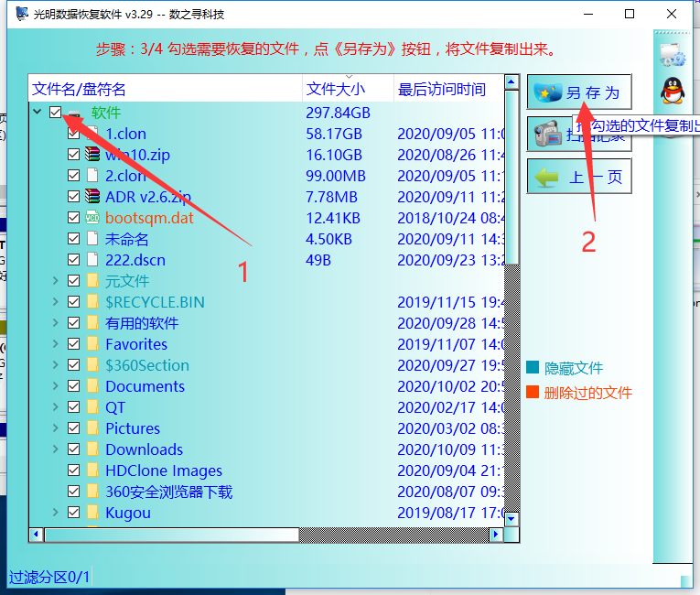Click the 过滤分区0/1 status text

pos(49,577)
